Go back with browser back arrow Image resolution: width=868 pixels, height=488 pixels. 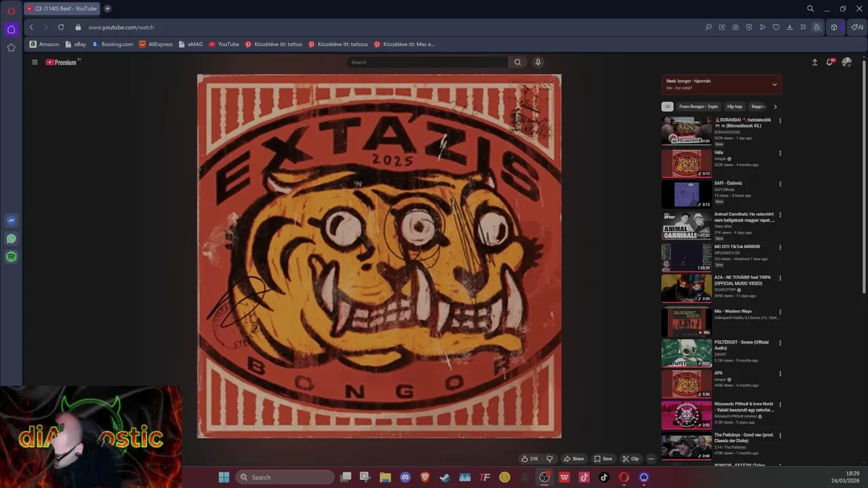(31, 27)
